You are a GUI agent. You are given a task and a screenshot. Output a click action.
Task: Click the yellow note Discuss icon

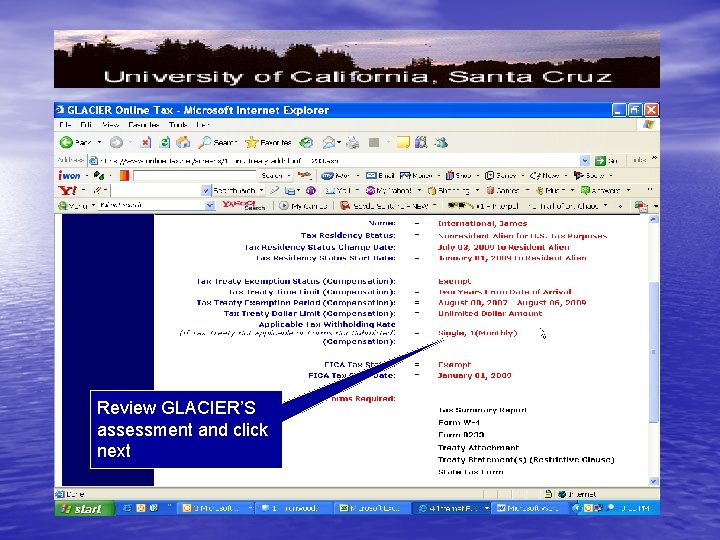coord(403,142)
